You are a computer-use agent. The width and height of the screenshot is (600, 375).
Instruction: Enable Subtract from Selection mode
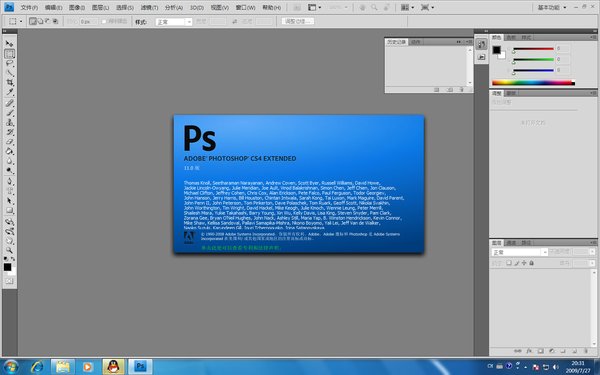click(x=48, y=21)
